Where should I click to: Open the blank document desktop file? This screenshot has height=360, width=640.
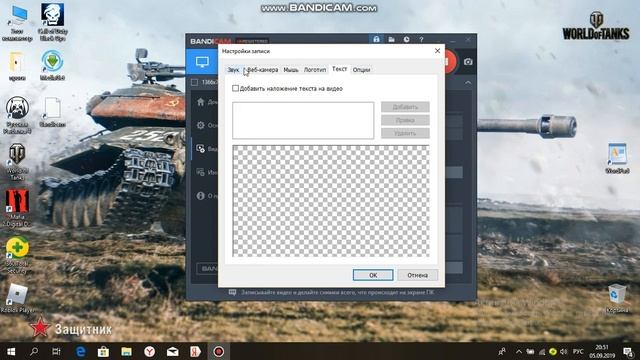(53, 112)
